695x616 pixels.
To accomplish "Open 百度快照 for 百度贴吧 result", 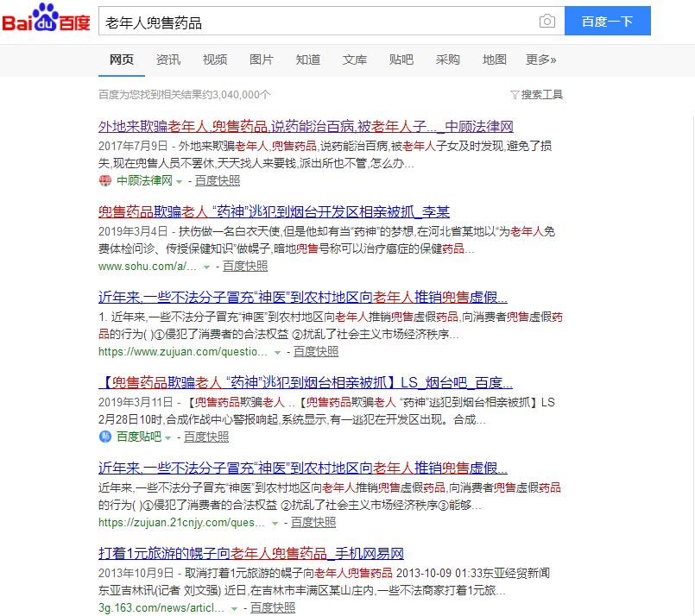I will pos(206,437).
